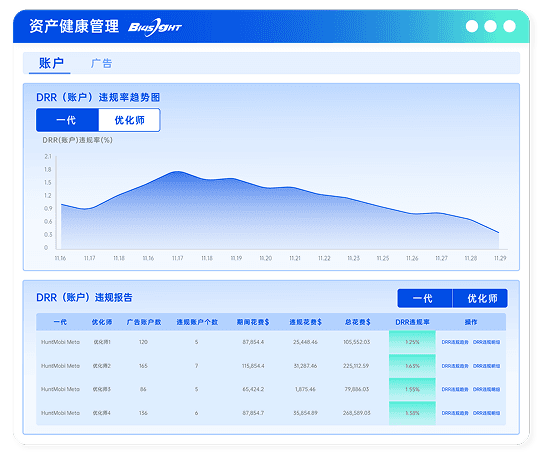Select 优化师 toggle in trend chart panel
The width and height of the screenshot is (546, 459).
coord(129,120)
